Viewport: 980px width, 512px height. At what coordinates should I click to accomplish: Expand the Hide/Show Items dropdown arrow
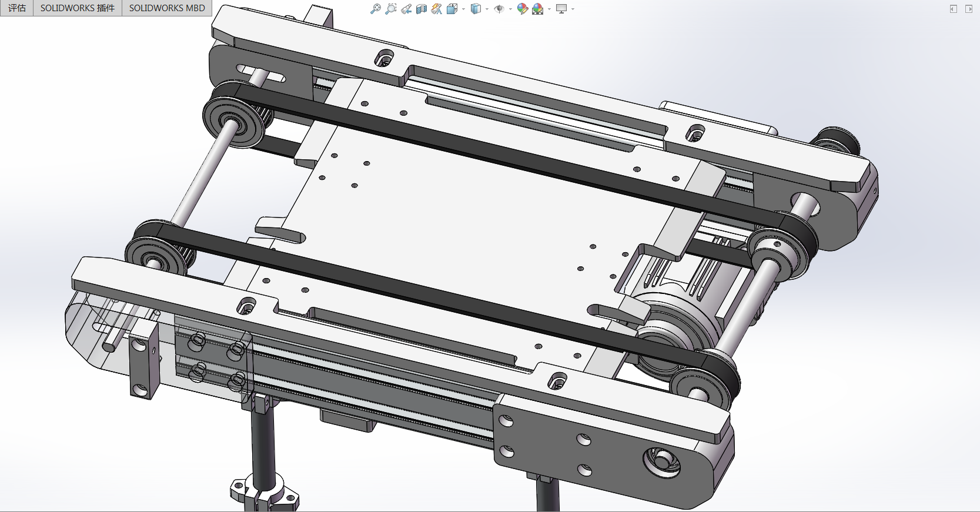510,9
